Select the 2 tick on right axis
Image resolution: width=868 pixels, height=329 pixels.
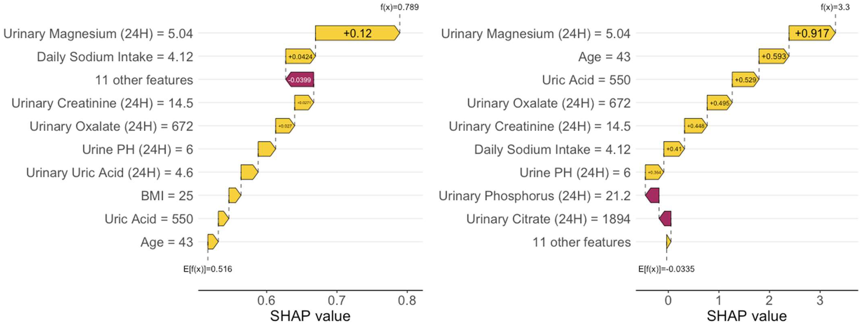coord(769,300)
